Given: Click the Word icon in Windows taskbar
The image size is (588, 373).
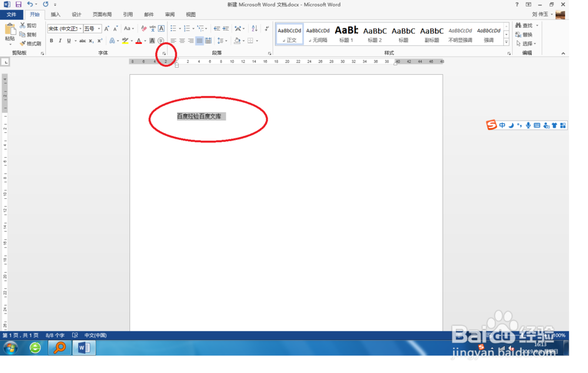Looking at the screenshot, I should coord(84,348).
